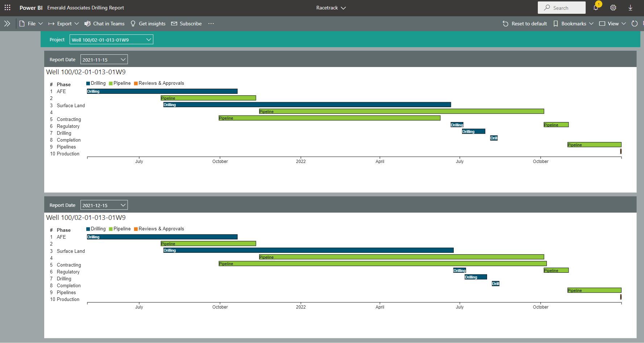Open the File menu

tap(31, 24)
